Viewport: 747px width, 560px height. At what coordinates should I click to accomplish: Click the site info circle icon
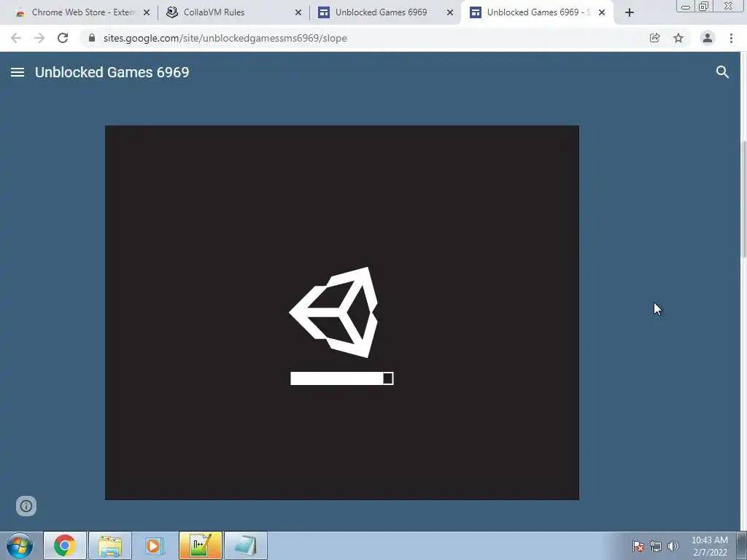(x=26, y=506)
